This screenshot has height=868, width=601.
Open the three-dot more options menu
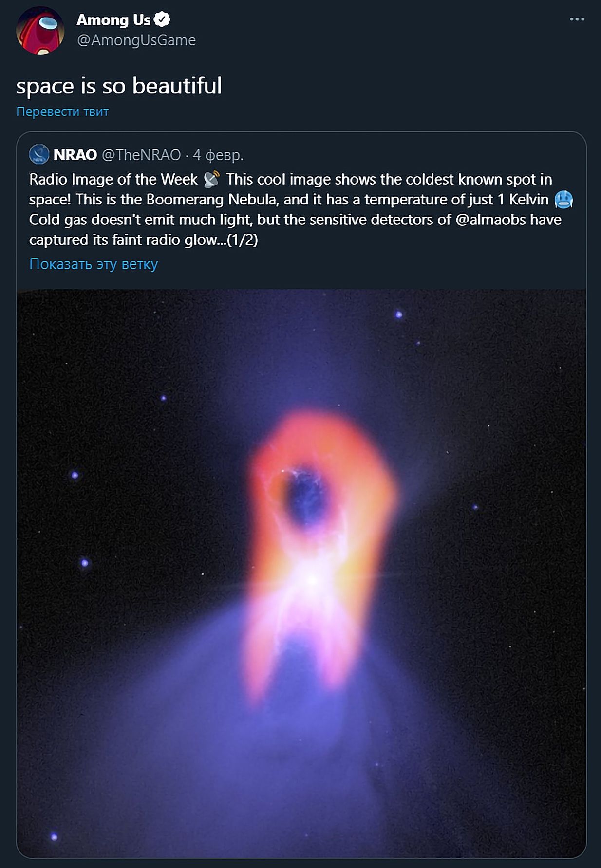point(577,19)
